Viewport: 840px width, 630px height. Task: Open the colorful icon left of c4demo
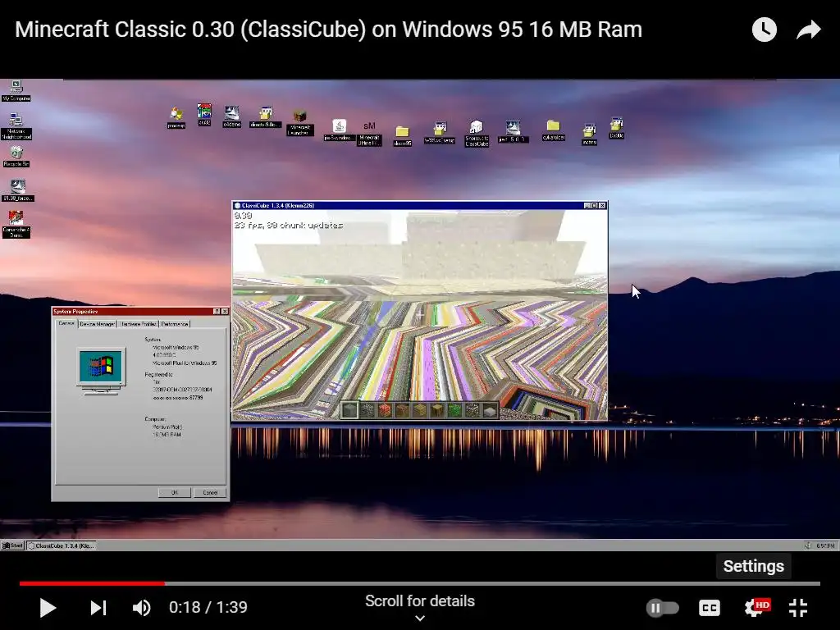(204, 114)
